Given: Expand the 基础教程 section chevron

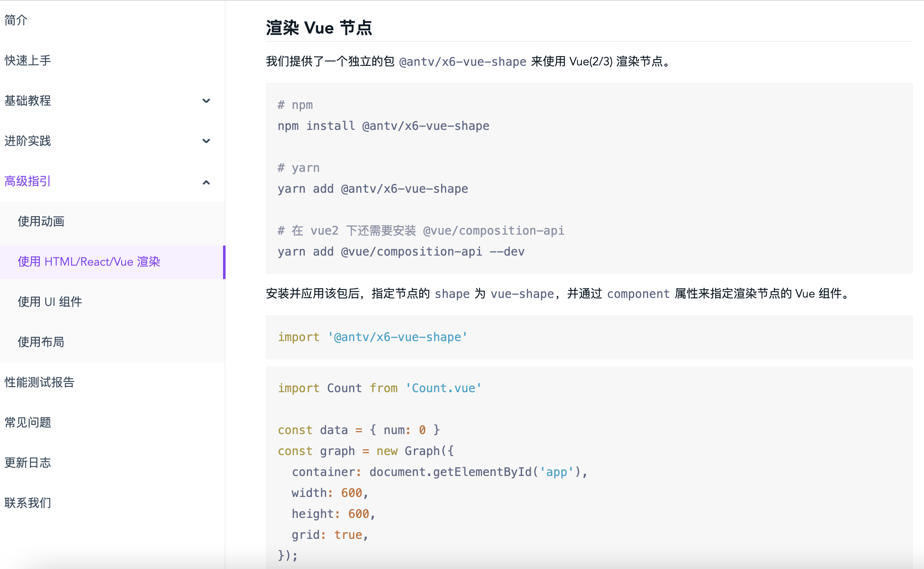Looking at the screenshot, I should click(206, 101).
